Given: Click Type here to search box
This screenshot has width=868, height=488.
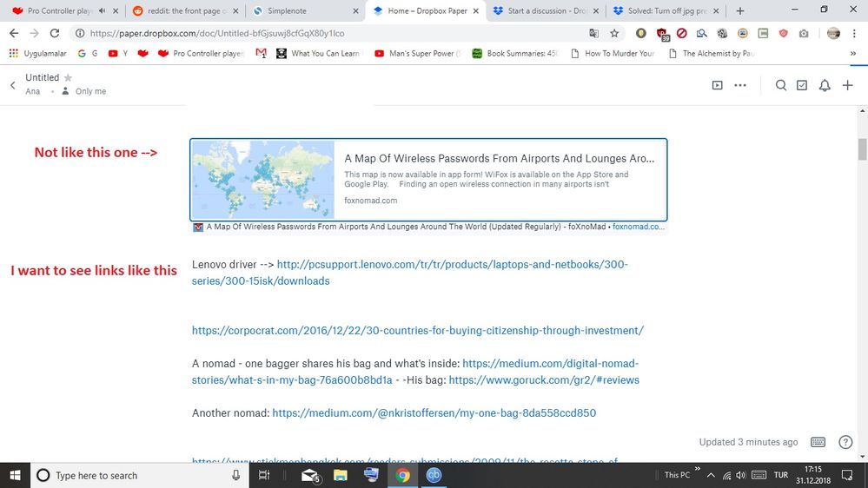Looking at the screenshot, I should (141, 475).
